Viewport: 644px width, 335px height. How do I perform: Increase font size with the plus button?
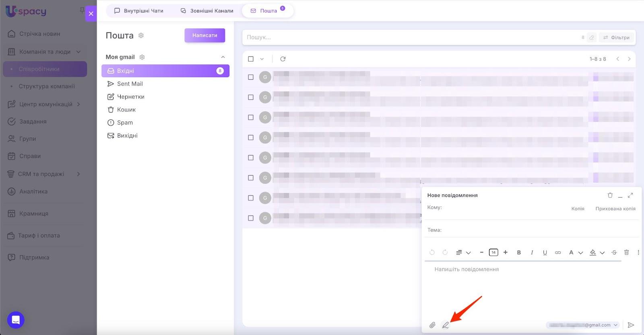point(506,253)
